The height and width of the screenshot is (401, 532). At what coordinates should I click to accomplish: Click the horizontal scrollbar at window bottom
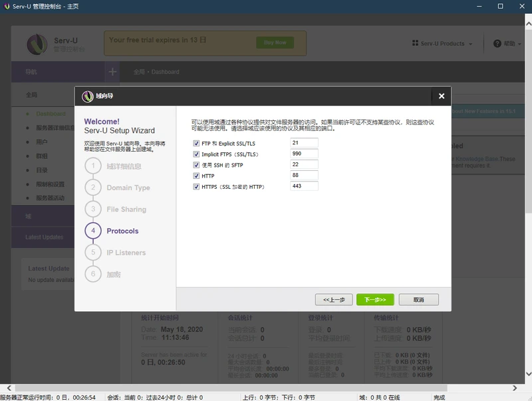[x=231, y=388]
